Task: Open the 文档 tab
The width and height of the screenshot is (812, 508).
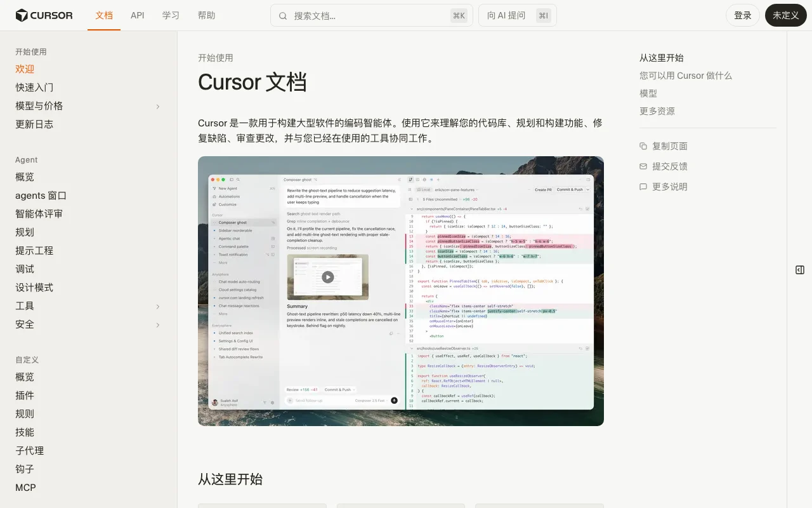Action: tap(104, 15)
